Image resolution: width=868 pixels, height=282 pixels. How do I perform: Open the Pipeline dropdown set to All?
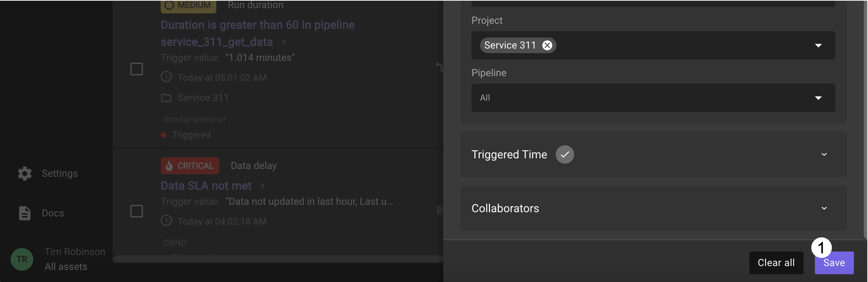(653, 98)
